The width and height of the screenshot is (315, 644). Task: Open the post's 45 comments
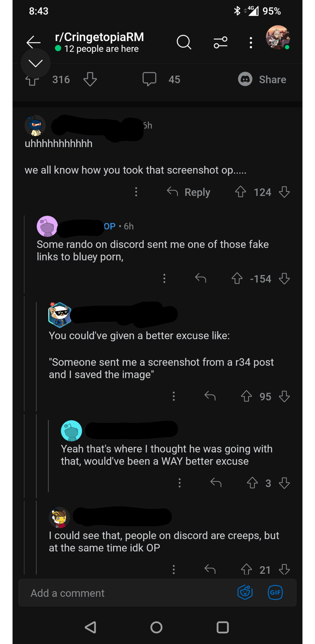pyautogui.click(x=161, y=79)
